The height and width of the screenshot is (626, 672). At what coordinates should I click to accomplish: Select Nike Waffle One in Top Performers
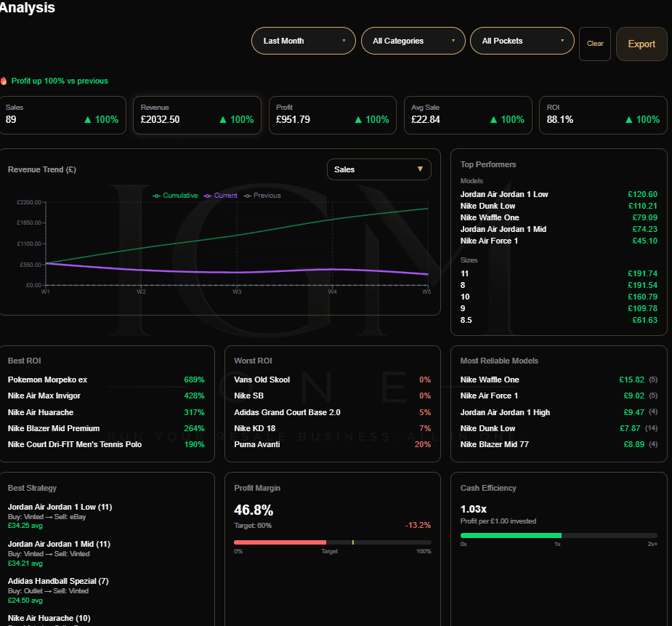click(x=559, y=217)
